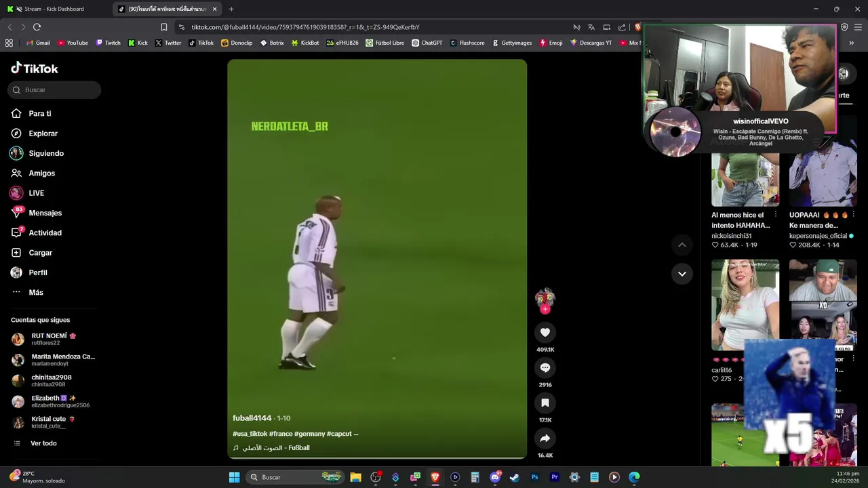Screen dimensions: 868x488
Task: Follow fuball4144 via the red plus badge
Action: (545, 309)
